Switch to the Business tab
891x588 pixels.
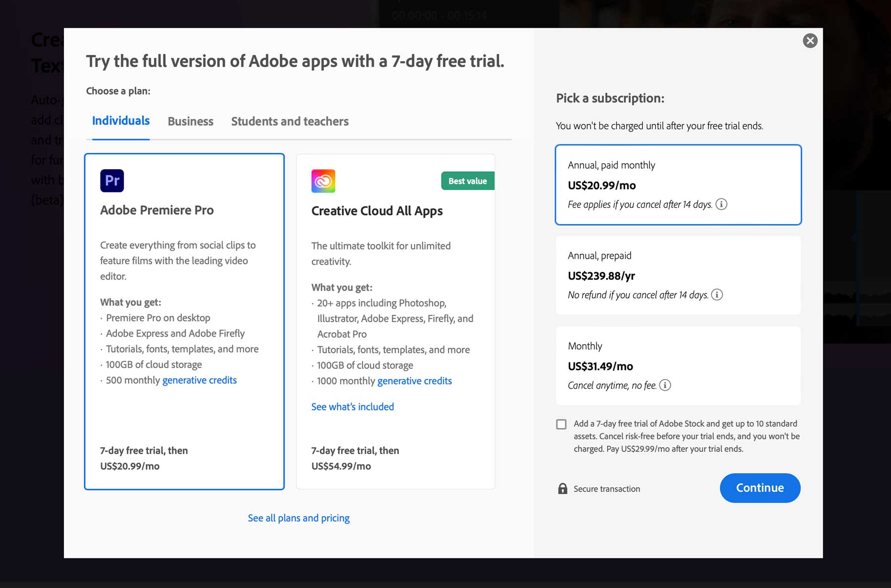coord(190,121)
